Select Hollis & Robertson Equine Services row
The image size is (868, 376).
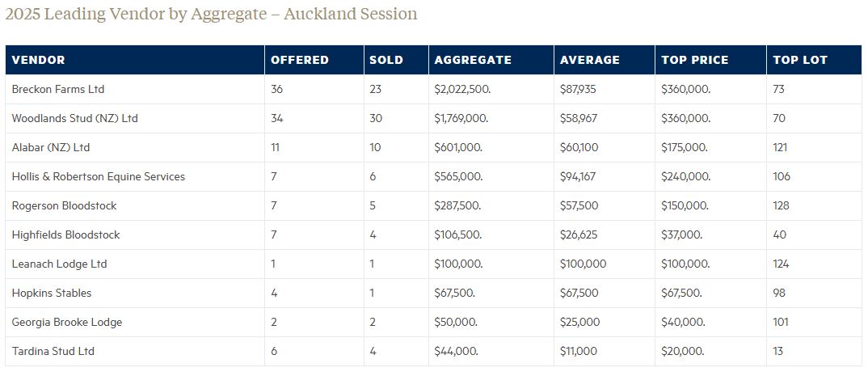coord(99,176)
